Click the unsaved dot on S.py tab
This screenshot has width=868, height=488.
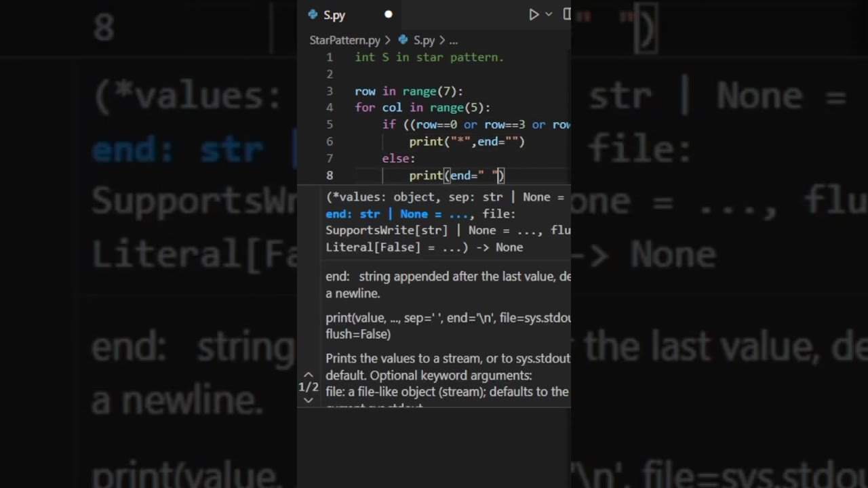click(389, 14)
